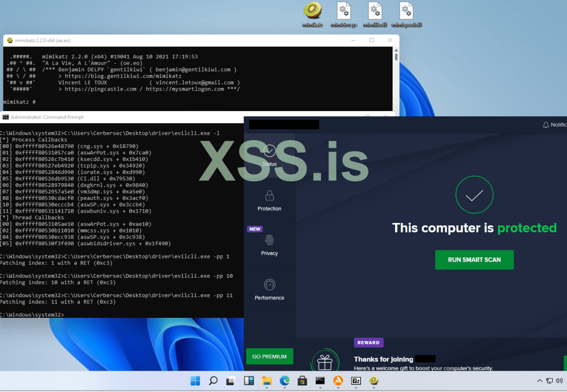Click the vincent.letoux@gmail.com text in mimikatz
This screenshot has height=392, width=567.
coord(195,83)
